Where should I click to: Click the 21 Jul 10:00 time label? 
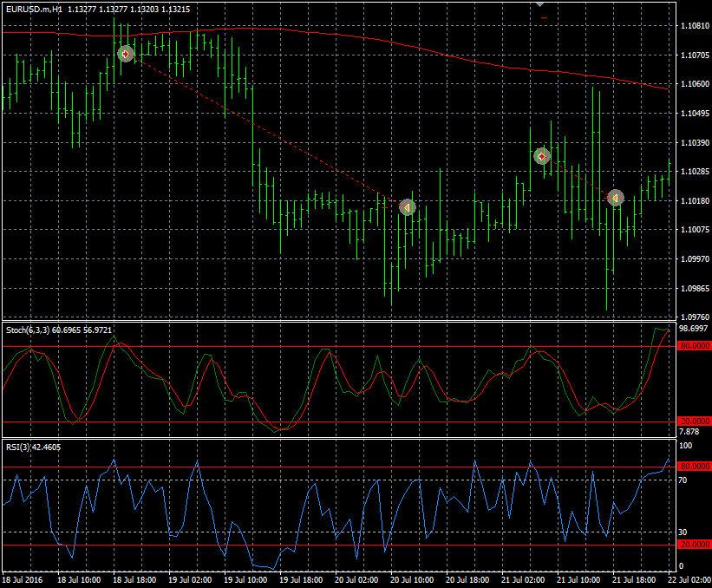pyautogui.click(x=578, y=580)
